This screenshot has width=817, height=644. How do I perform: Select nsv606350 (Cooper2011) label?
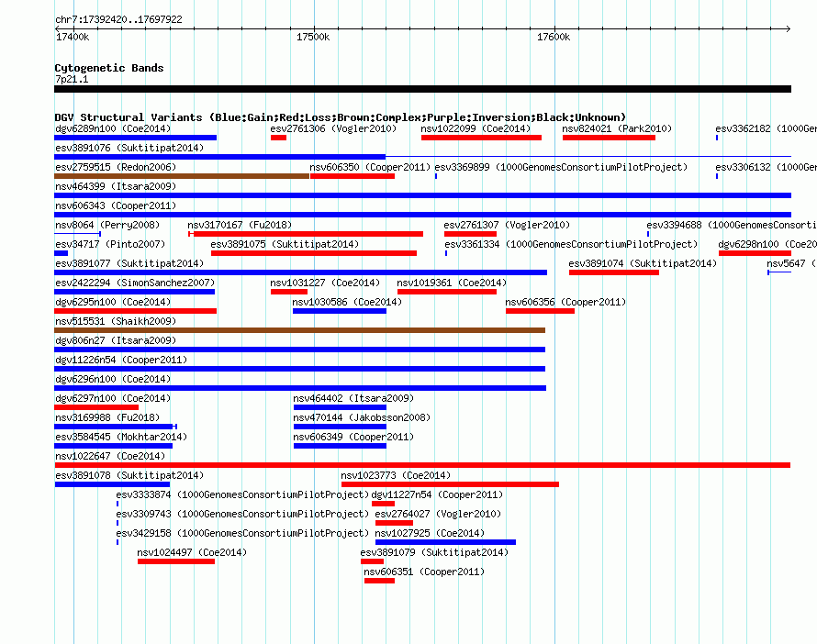(370, 167)
